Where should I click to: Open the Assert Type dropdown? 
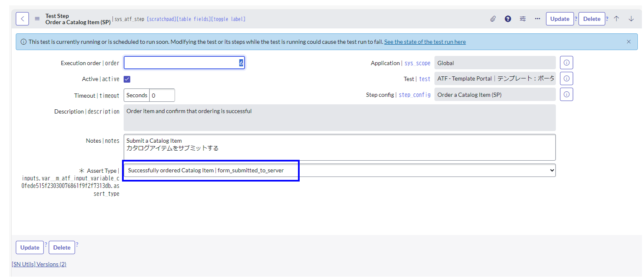(x=551, y=171)
